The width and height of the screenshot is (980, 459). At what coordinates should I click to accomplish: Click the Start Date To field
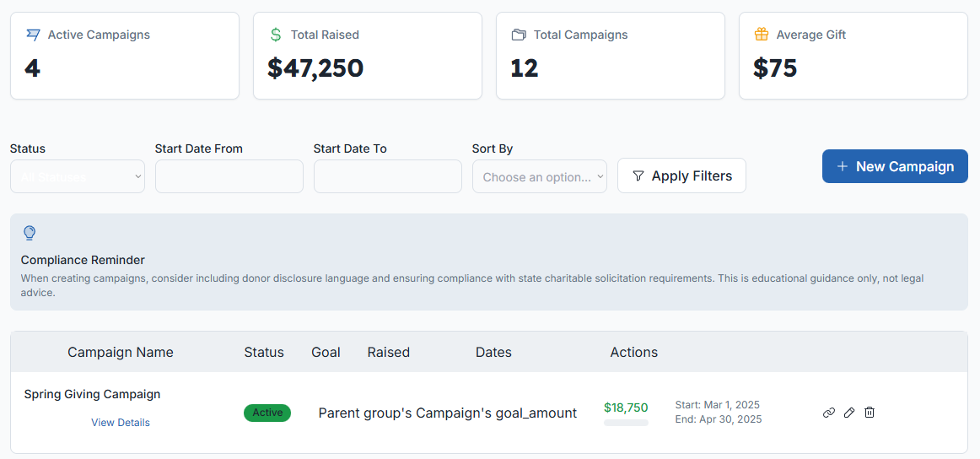(388, 176)
